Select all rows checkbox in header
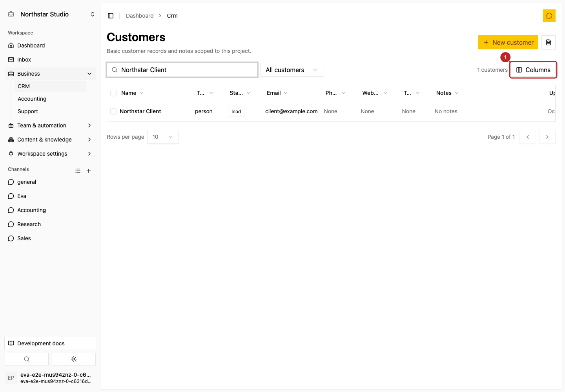The image size is (565, 392). [x=113, y=93]
